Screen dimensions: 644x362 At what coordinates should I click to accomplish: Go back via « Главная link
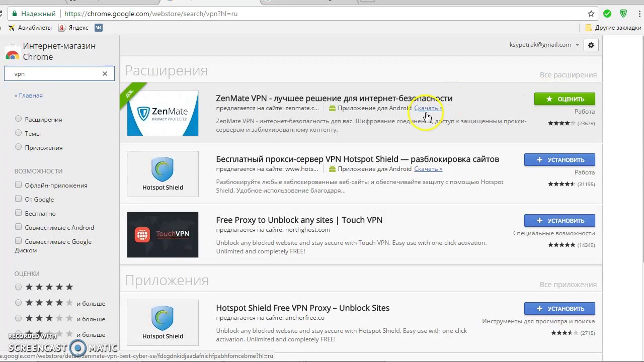click(29, 96)
